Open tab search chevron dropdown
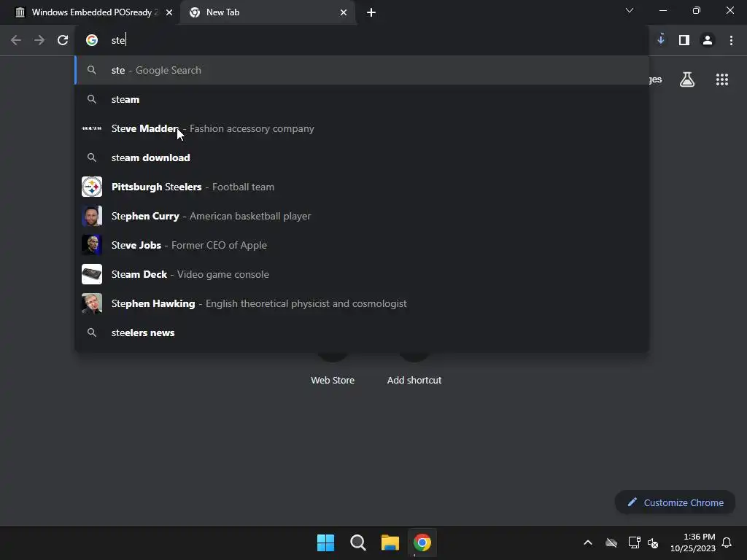The height and width of the screenshot is (560, 747). pyautogui.click(x=630, y=10)
